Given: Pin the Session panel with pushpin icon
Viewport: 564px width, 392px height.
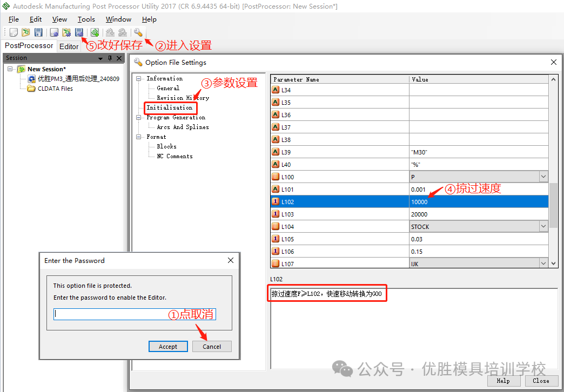Looking at the screenshot, I should pyautogui.click(x=110, y=58).
